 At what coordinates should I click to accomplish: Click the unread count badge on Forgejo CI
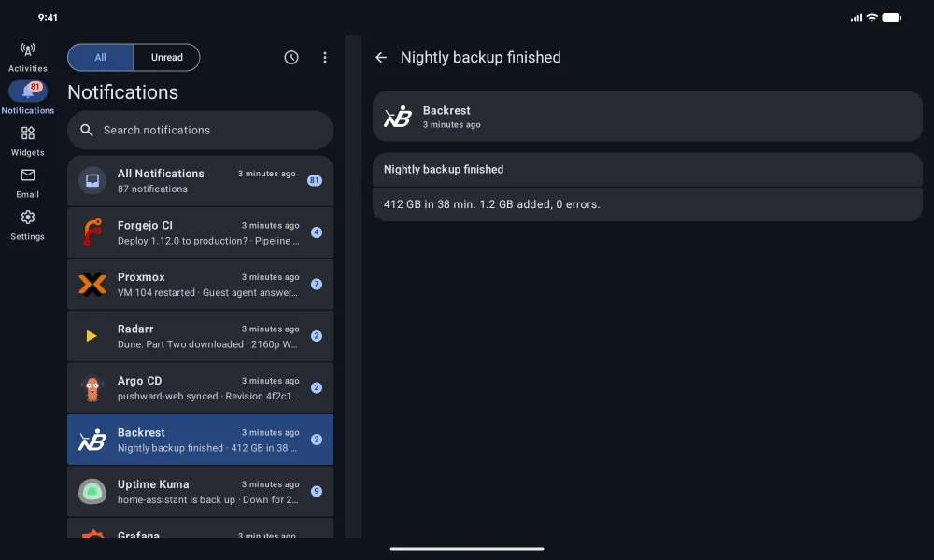tap(317, 232)
